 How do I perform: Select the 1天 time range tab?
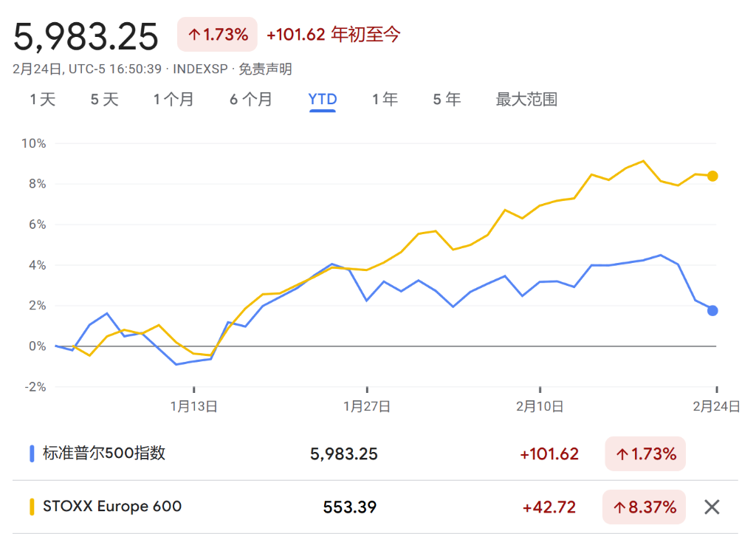point(43,99)
